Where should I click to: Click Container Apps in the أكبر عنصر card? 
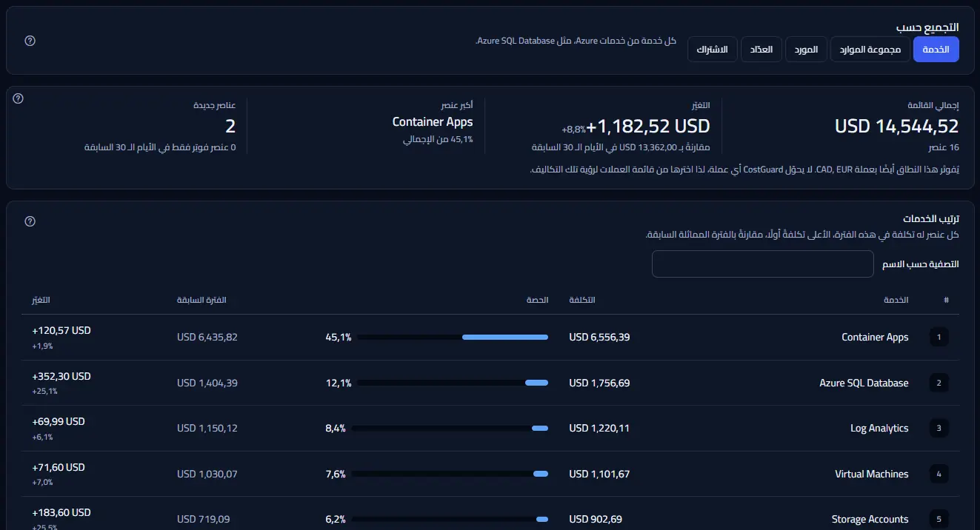tap(433, 122)
